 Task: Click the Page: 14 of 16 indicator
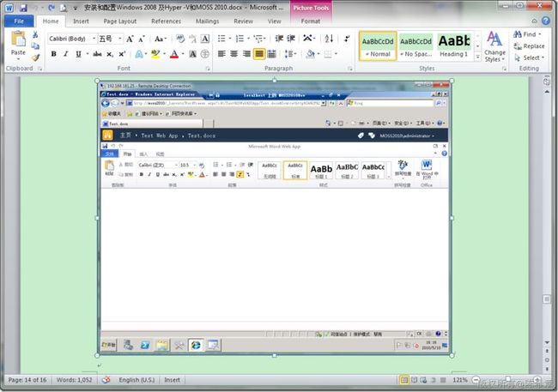coord(27,380)
